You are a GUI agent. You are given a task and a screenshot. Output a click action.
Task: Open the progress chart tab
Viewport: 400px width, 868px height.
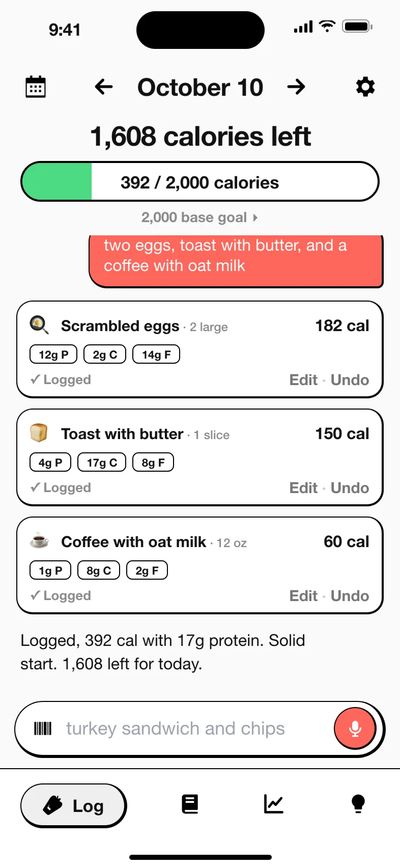pyautogui.click(x=274, y=804)
